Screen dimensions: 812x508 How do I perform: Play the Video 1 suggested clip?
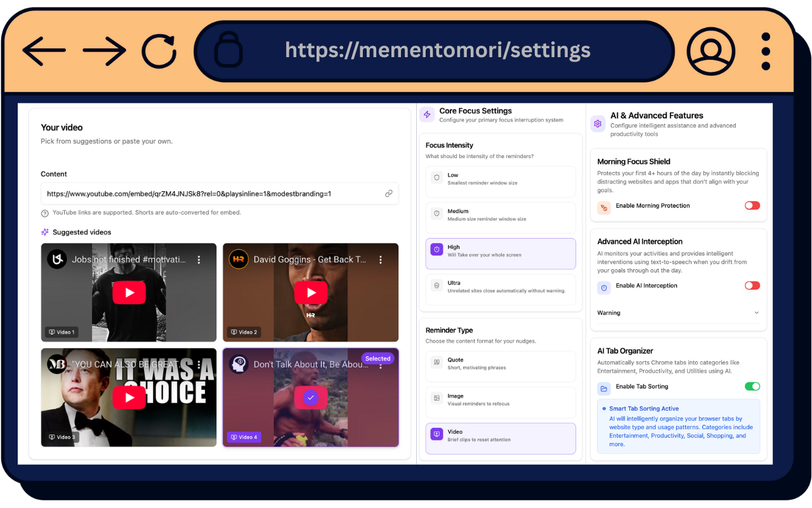point(129,293)
